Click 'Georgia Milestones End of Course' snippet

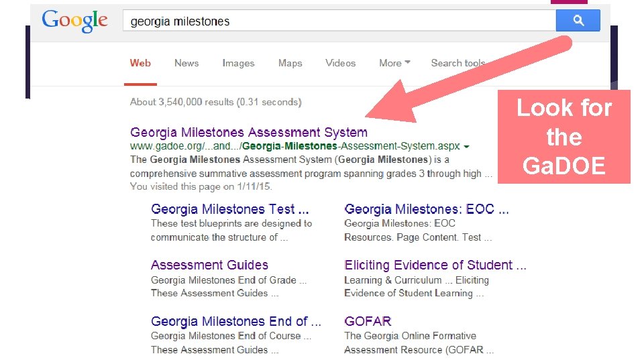click(231, 336)
